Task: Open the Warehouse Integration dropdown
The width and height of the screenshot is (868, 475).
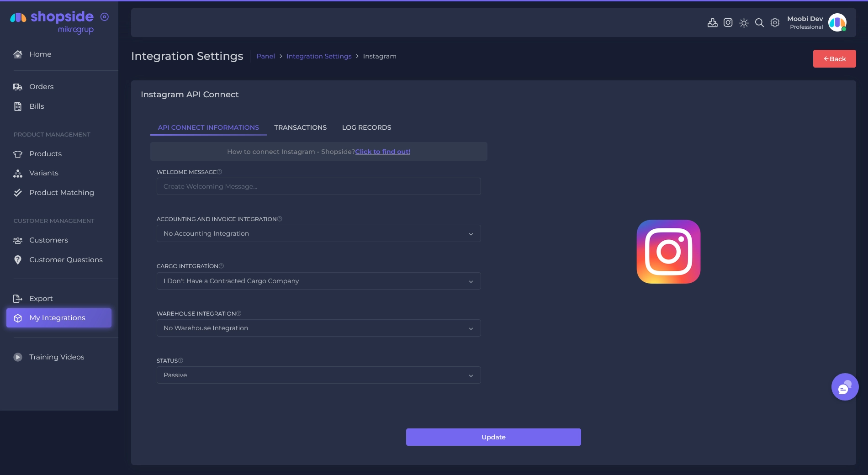Action: point(319,328)
